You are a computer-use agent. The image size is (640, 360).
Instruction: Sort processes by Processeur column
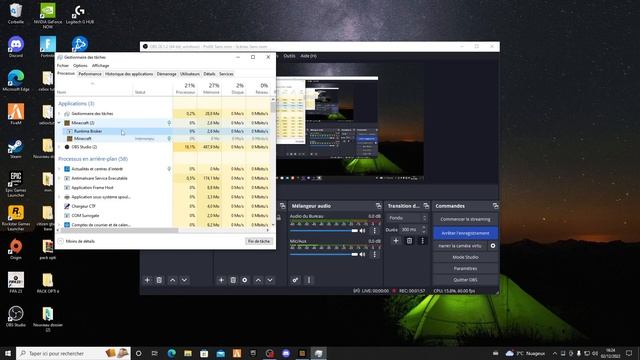185,89
